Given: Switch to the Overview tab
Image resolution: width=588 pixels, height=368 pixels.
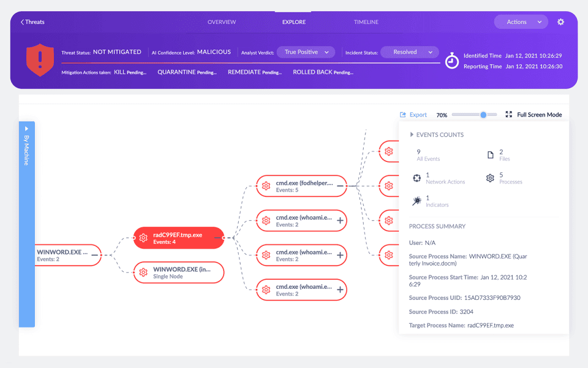Looking at the screenshot, I should [222, 21].
